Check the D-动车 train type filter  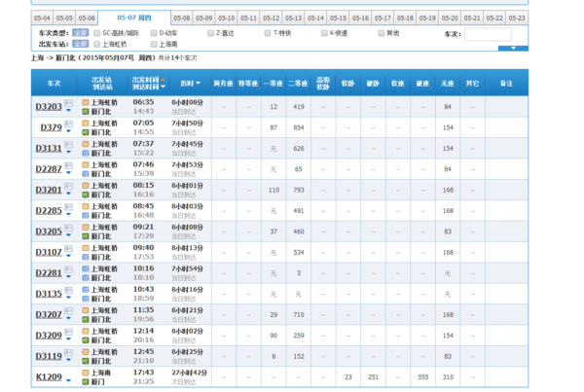tap(154, 33)
